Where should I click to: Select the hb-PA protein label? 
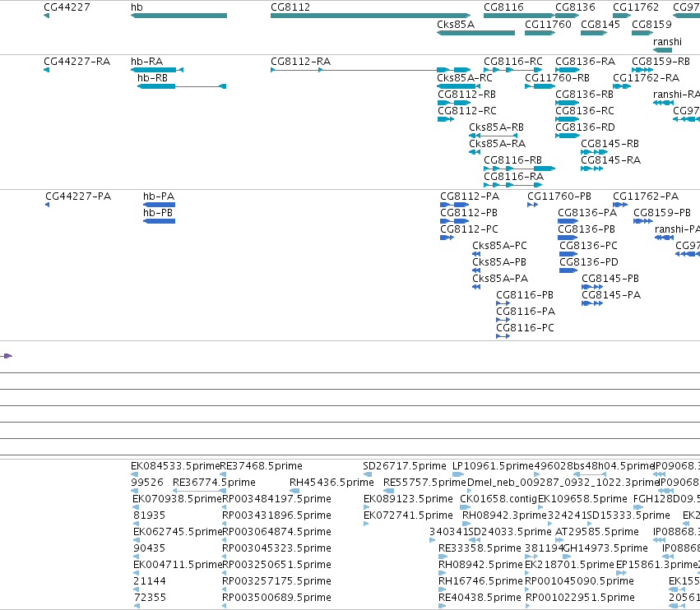159,196
